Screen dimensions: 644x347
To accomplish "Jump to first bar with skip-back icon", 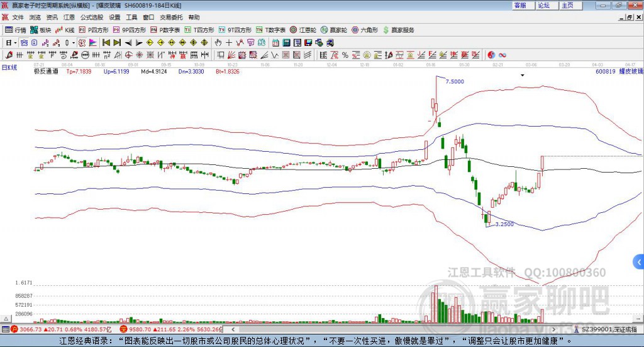I will [x=106, y=43].
